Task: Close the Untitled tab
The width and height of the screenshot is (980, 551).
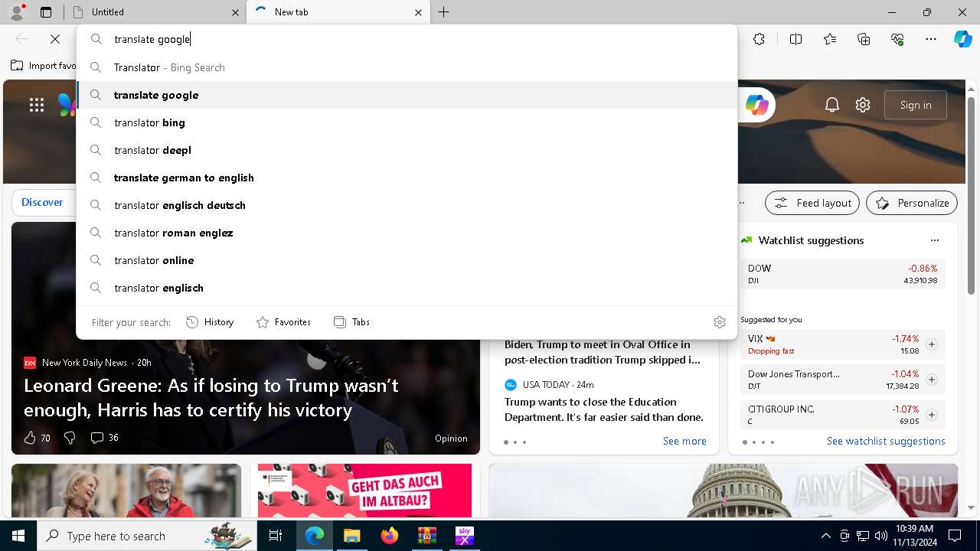Action: (234, 12)
